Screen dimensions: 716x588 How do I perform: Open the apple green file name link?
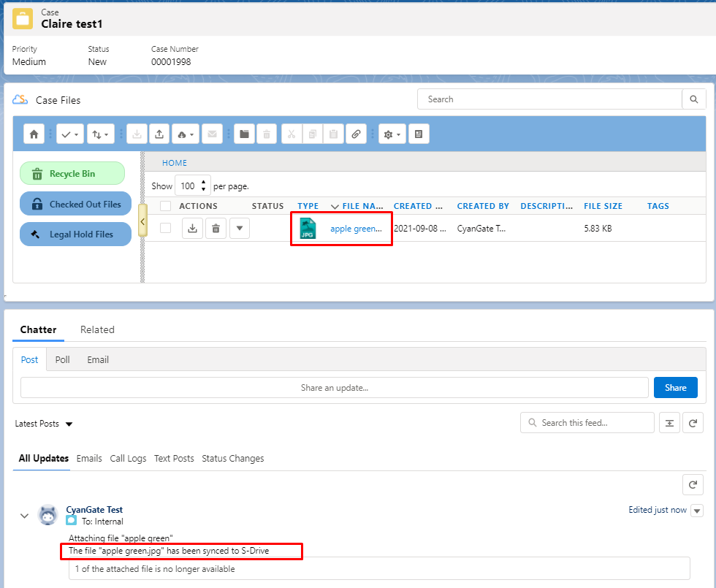coord(356,229)
